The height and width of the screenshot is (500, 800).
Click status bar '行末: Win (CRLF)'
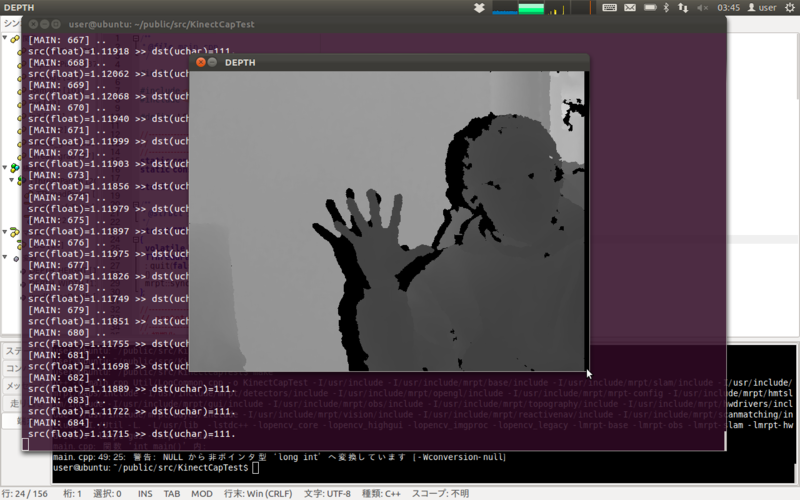[258, 493]
